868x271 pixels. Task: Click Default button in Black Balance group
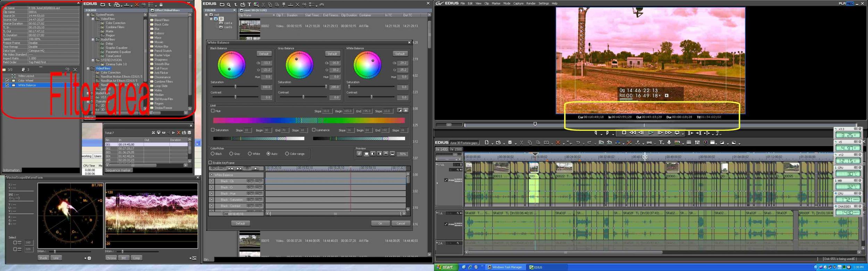pyautogui.click(x=264, y=54)
